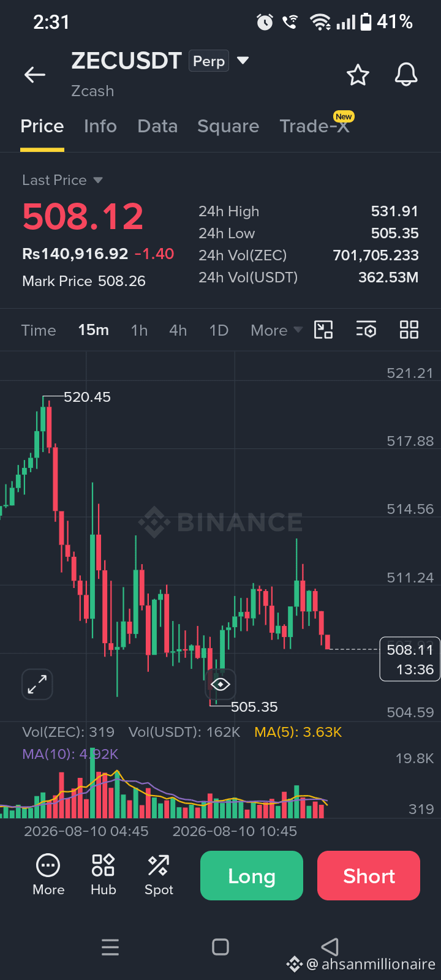Select the 1D interval
The width and height of the screenshot is (441, 980).
click(x=219, y=330)
